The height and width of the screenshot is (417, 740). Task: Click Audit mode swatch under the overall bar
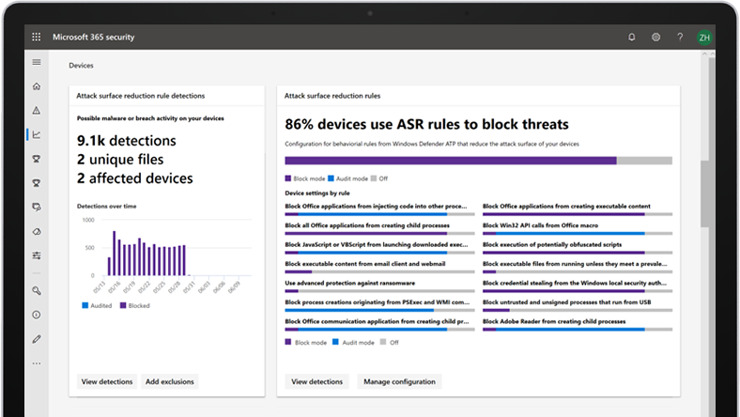pos(331,178)
